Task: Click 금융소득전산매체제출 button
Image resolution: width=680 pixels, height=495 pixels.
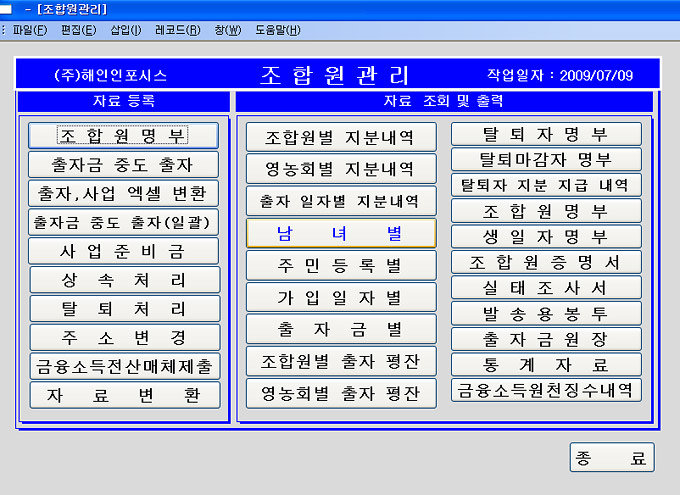Action: click(125, 366)
